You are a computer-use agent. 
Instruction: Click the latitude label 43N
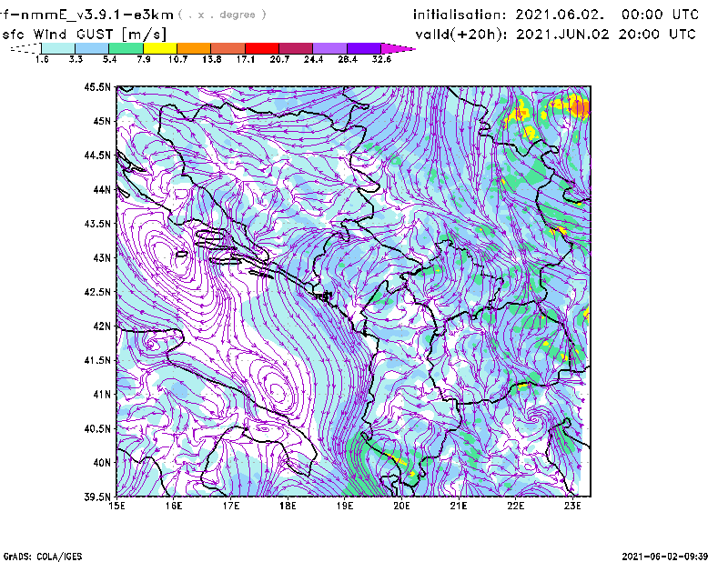[102, 257]
